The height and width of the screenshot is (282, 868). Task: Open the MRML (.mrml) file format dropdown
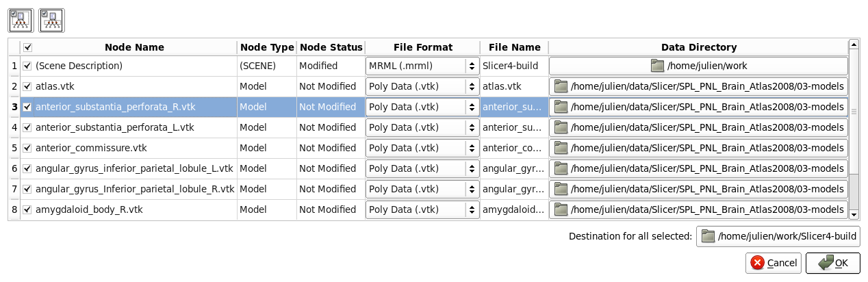(422, 66)
